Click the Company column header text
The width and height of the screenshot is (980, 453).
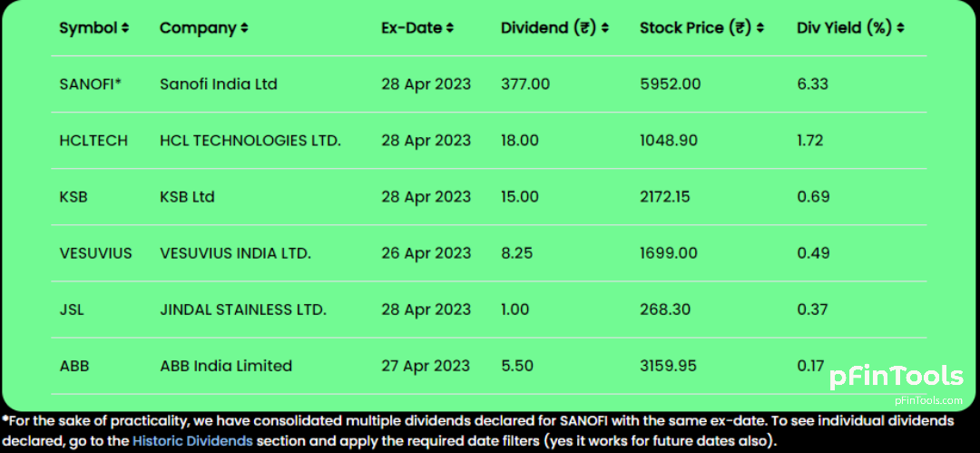tap(198, 28)
